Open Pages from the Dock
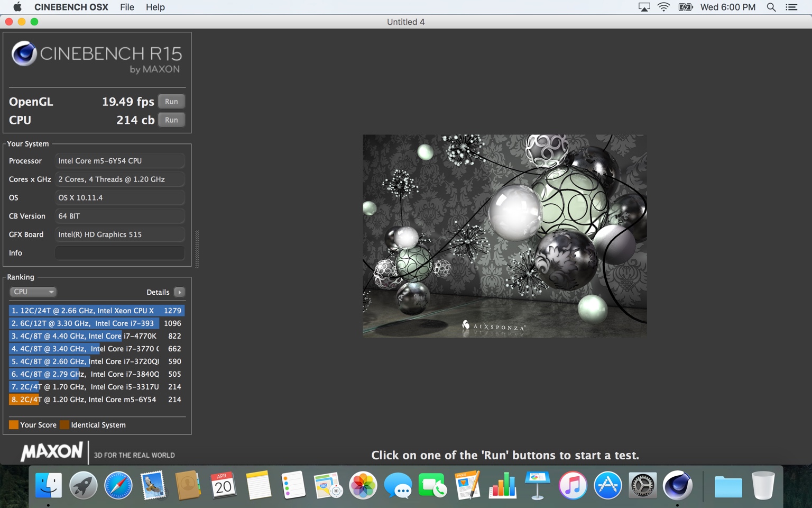 point(467,485)
